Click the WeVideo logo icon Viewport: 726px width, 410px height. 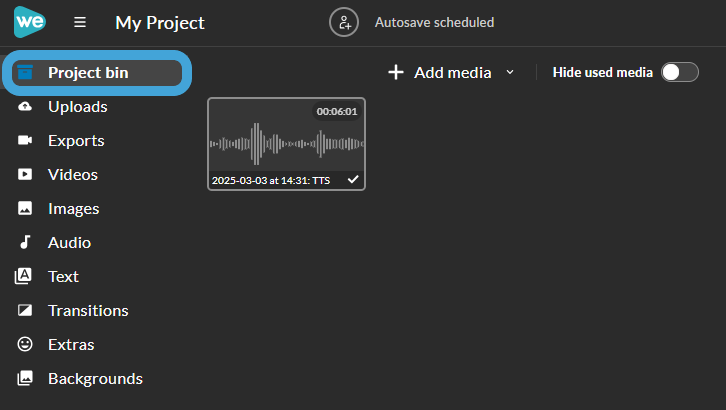point(30,22)
